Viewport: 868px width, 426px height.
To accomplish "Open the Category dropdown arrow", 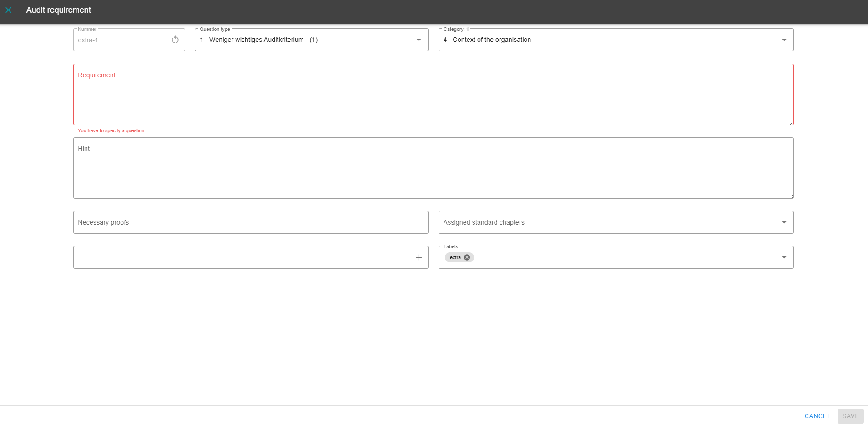I will tap(784, 40).
